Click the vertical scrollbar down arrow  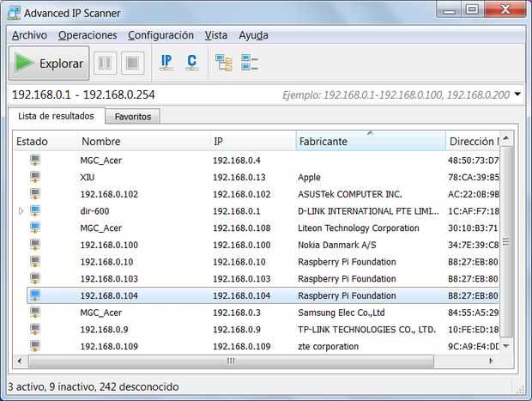506,346
